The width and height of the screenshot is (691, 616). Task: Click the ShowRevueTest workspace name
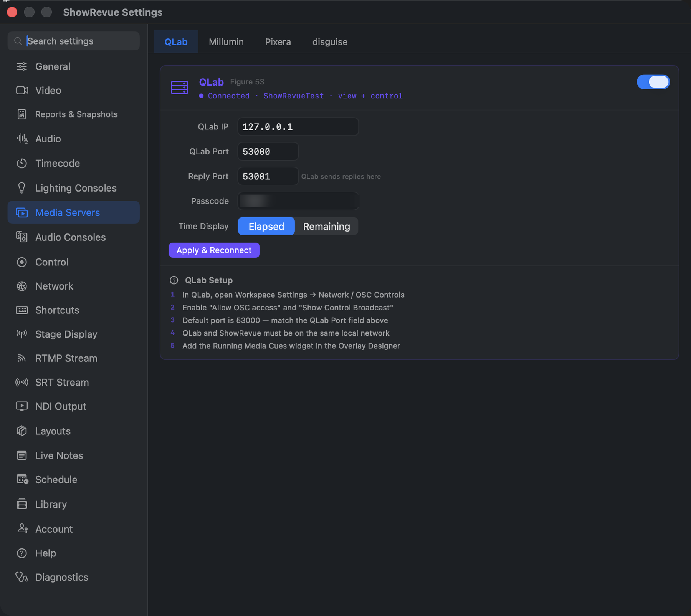point(294,96)
